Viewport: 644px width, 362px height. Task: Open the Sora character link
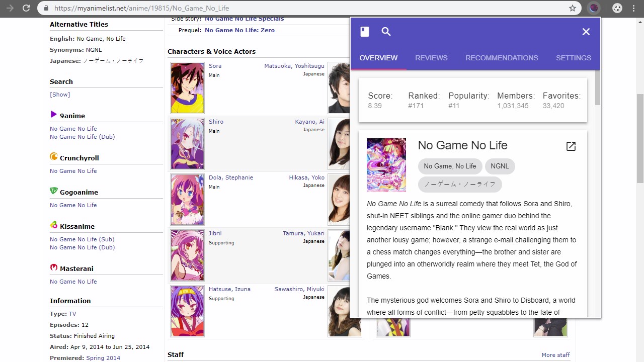point(215,66)
